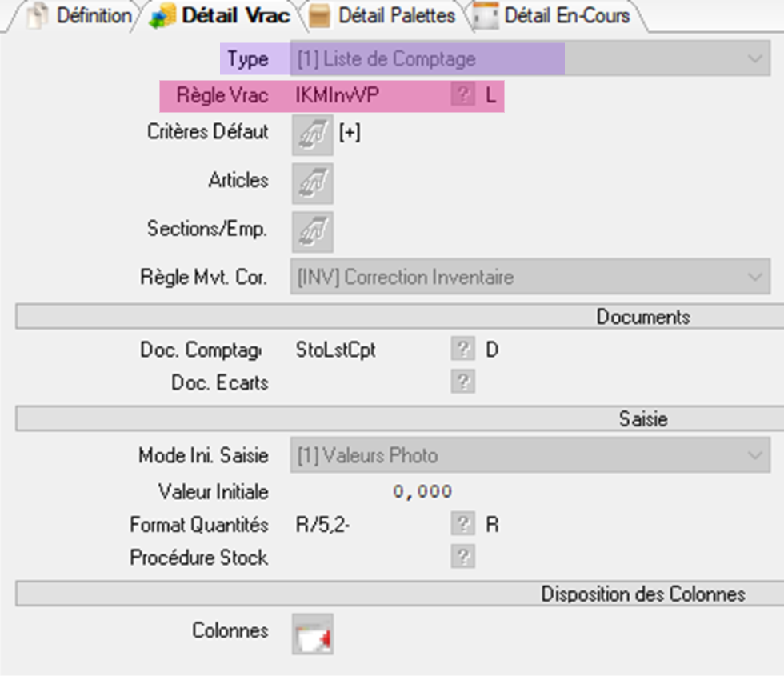This screenshot has width=784, height=676.
Task: Switch to the Définition tab
Action: [x=83, y=16]
